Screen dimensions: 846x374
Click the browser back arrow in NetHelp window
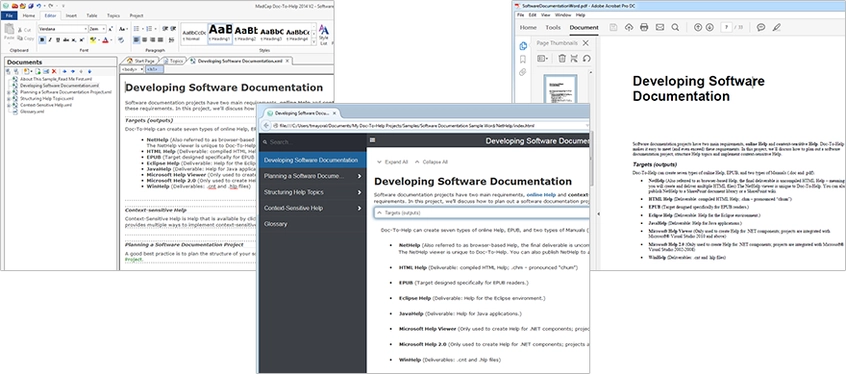coord(265,125)
